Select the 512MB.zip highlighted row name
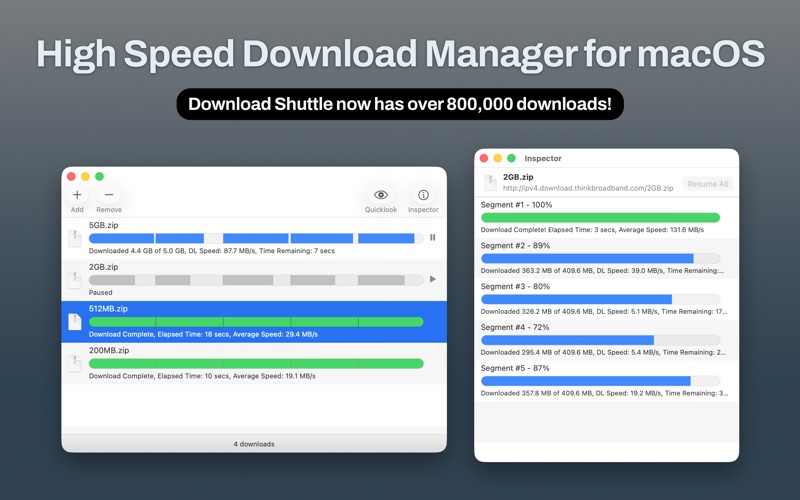Screen dimensions: 800x500 tap(108, 309)
